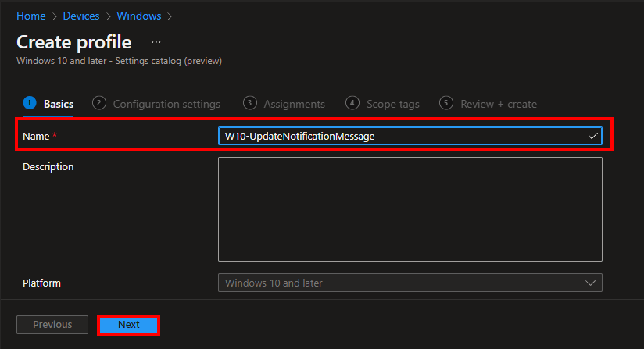The image size is (644, 349).
Task: Go to the Devices breadcrumb
Action: (x=81, y=16)
